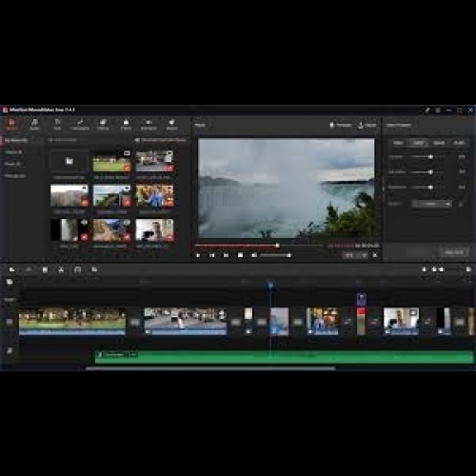
Task: Switch to the Speed tab in Video Property
Action: [439, 143]
